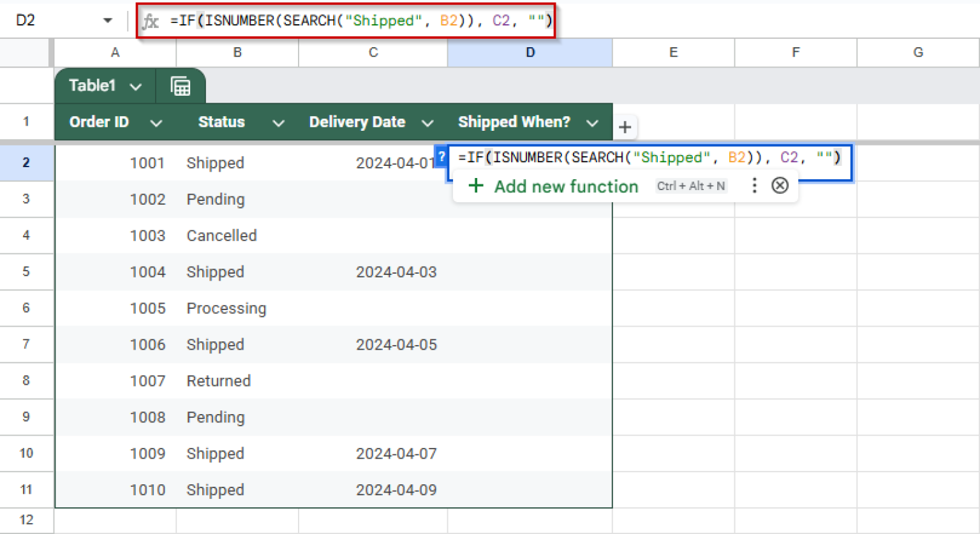Open the table view icon beside Table1

[x=181, y=85]
